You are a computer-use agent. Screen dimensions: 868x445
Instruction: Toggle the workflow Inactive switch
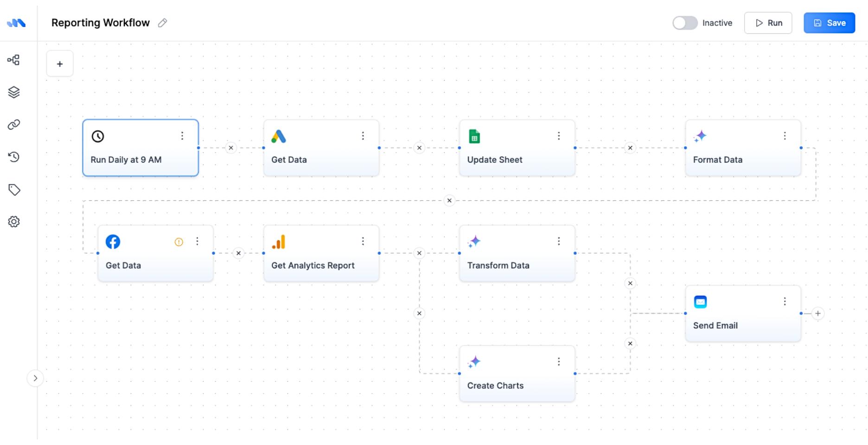pyautogui.click(x=685, y=23)
